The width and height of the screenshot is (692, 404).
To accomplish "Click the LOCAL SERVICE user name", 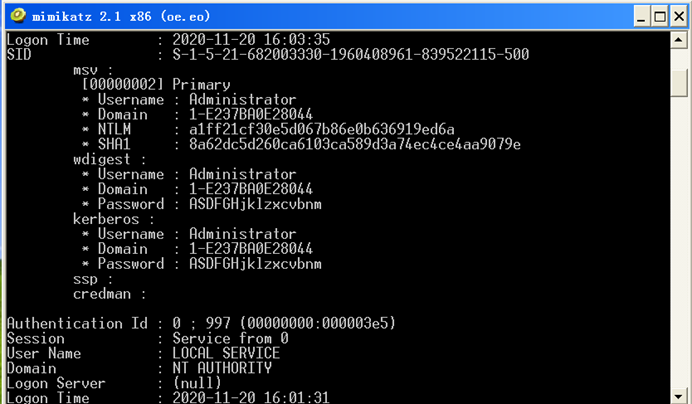I will point(226,353).
